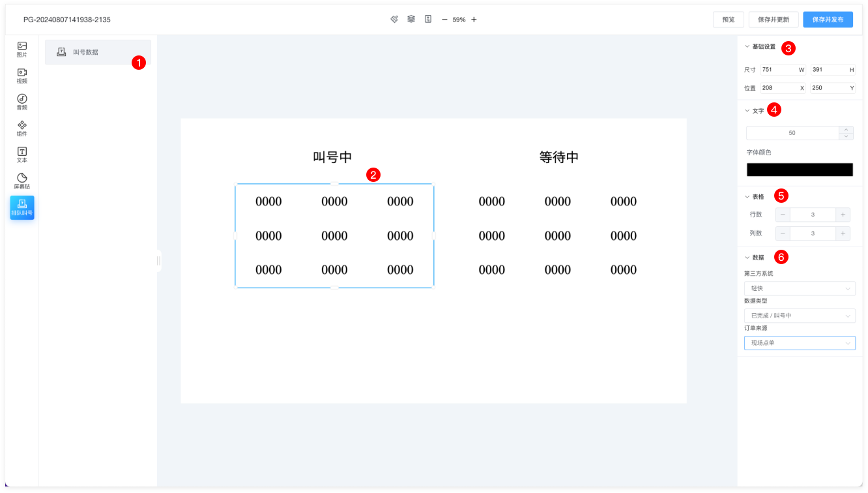
Task: Select the 叫号中 heading on canvas
Action: point(332,157)
